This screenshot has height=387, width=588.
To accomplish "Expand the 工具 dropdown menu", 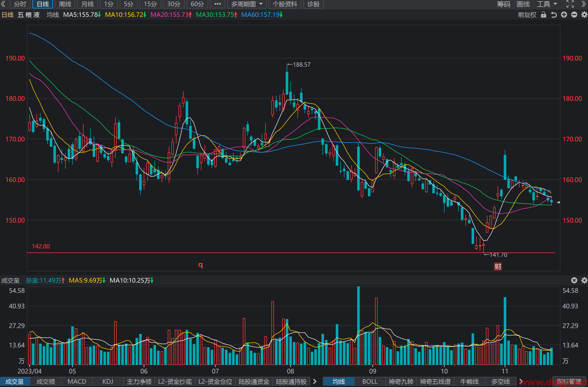I will (x=547, y=4).
